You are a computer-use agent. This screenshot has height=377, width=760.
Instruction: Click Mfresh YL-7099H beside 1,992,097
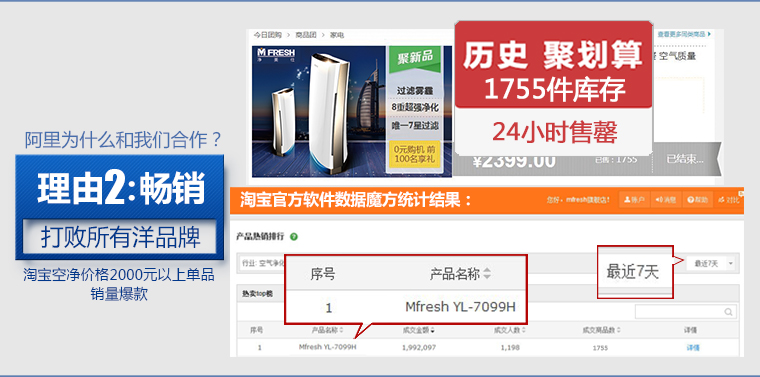click(328, 347)
